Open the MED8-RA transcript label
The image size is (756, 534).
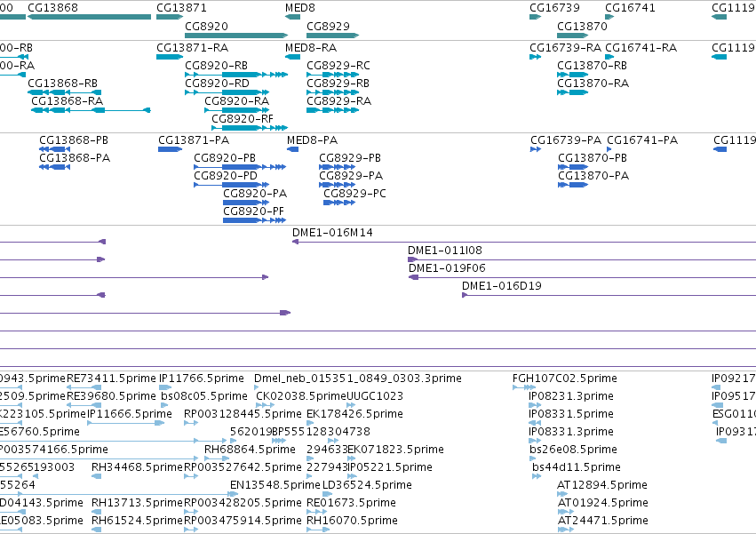pos(311,48)
